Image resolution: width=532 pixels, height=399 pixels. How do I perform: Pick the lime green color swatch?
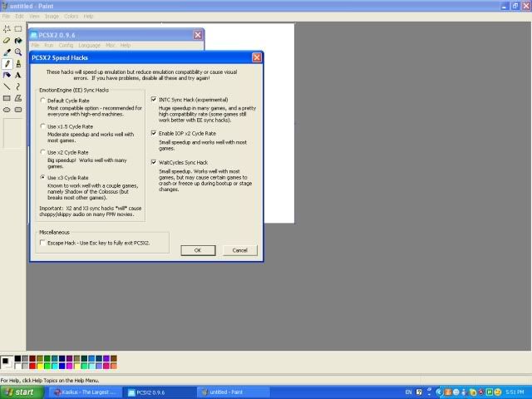click(47, 366)
